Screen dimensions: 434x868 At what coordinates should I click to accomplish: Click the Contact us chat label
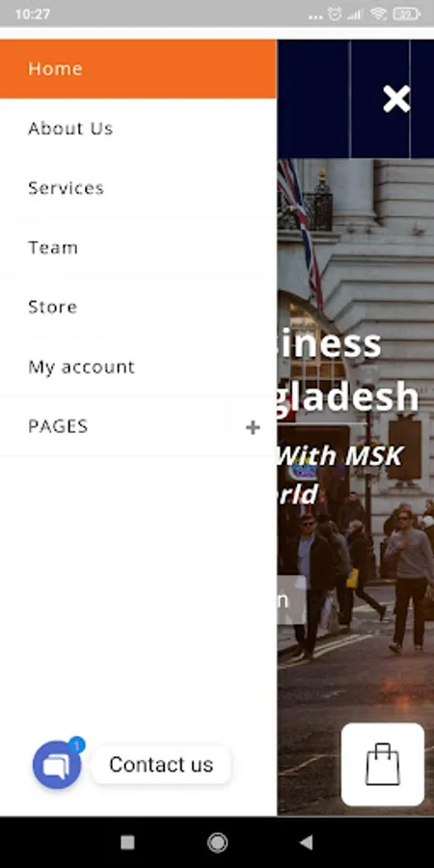[x=161, y=765]
